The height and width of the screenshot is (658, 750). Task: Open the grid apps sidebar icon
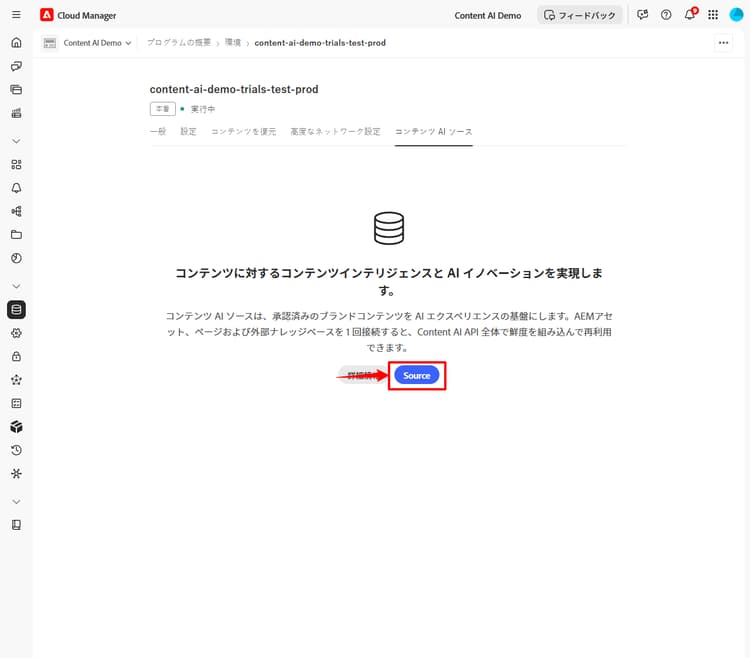(16, 164)
